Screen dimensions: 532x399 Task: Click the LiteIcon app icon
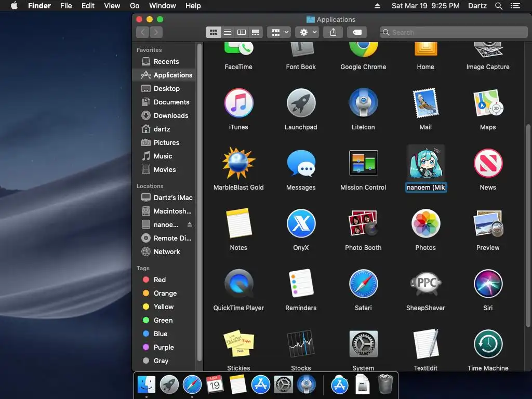(x=363, y=103)
